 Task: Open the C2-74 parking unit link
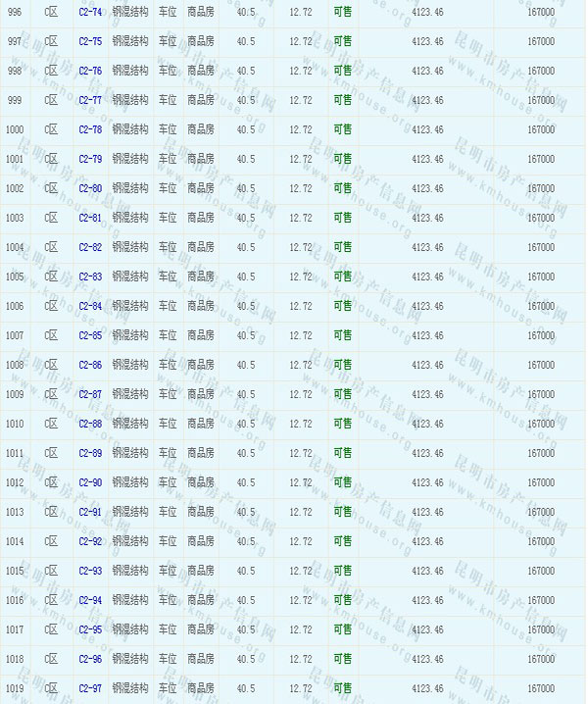pos(90,13)
